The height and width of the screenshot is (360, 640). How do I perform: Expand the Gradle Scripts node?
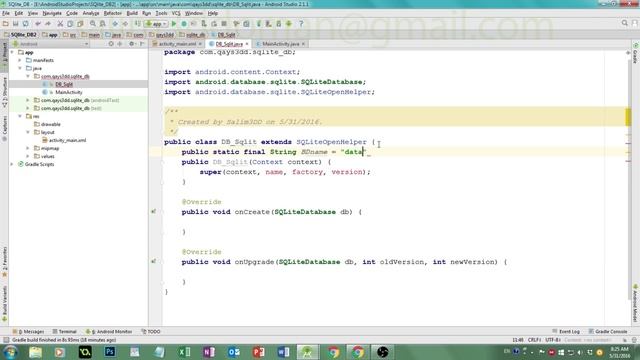(x=12, y=164)
